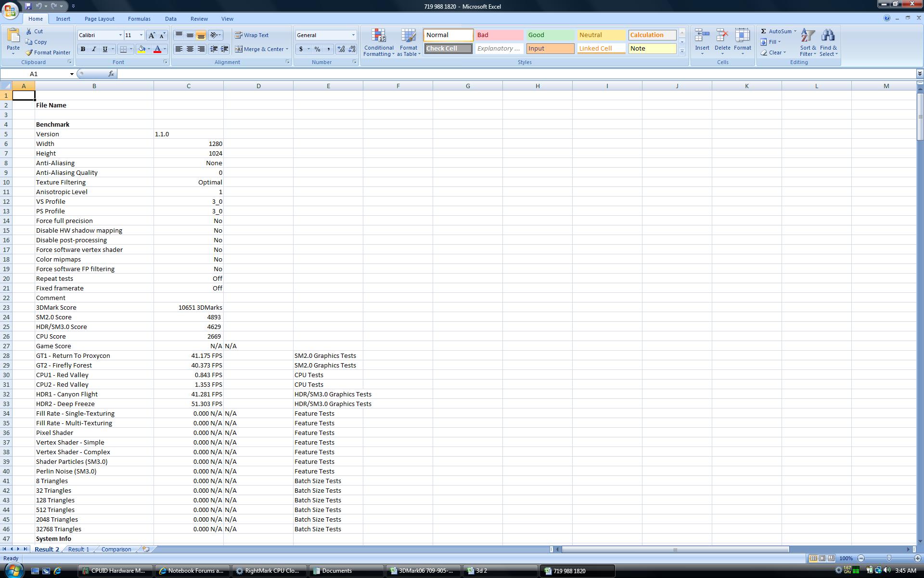Apply the Neutral cell style
This screenshot has height=578, width=924.
(x=601, y=35)
